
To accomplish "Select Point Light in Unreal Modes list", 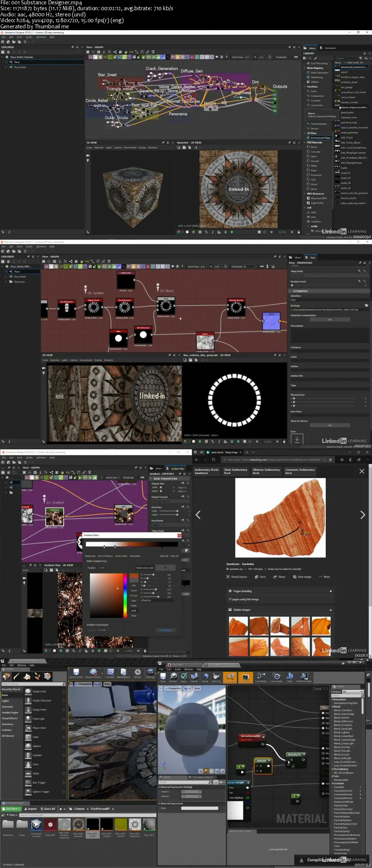I will (x=45, y=719).
